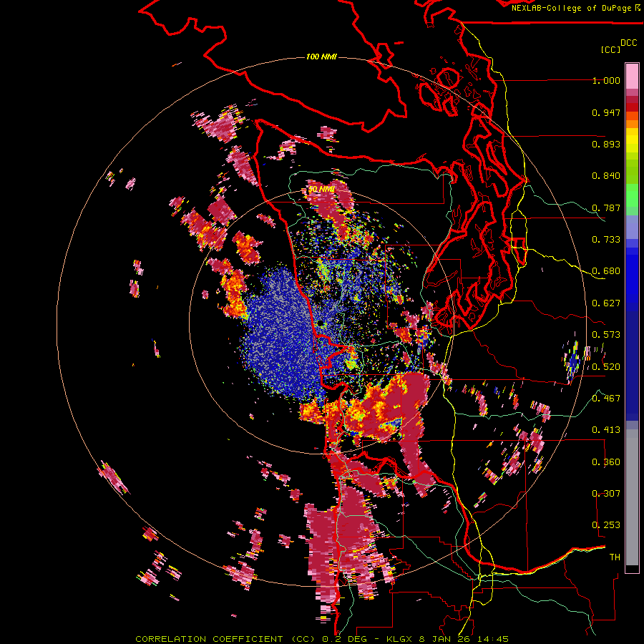Pick the 0.627 scale value
Screen dimensions: 644x644
[x=606, y=303]
